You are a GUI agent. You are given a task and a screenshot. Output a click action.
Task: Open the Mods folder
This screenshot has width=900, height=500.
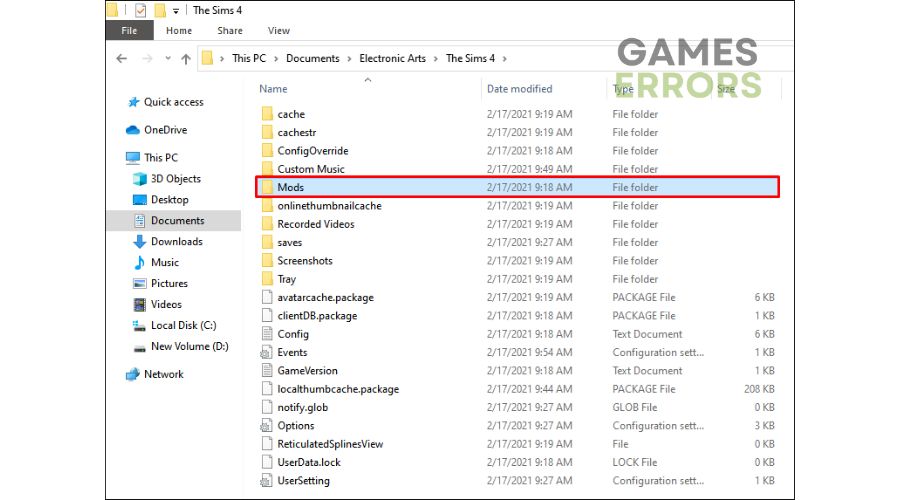click(290, 188)
